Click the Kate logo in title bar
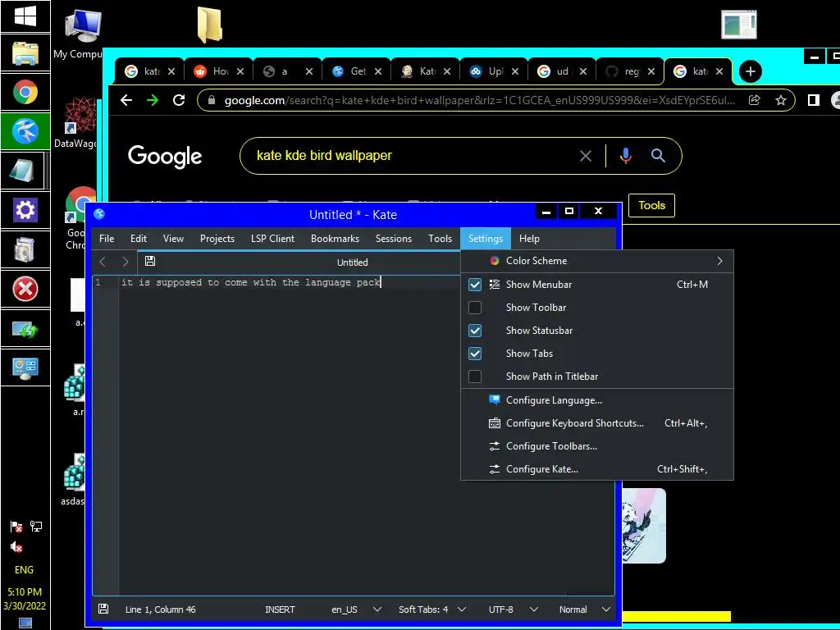840x630 pixels. [x=99, y=214]
